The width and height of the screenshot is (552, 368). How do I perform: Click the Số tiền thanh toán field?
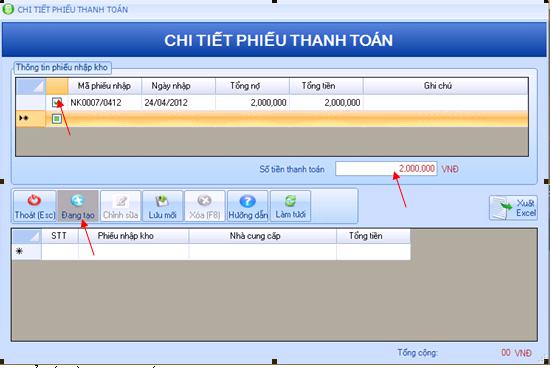coord(386,169)
